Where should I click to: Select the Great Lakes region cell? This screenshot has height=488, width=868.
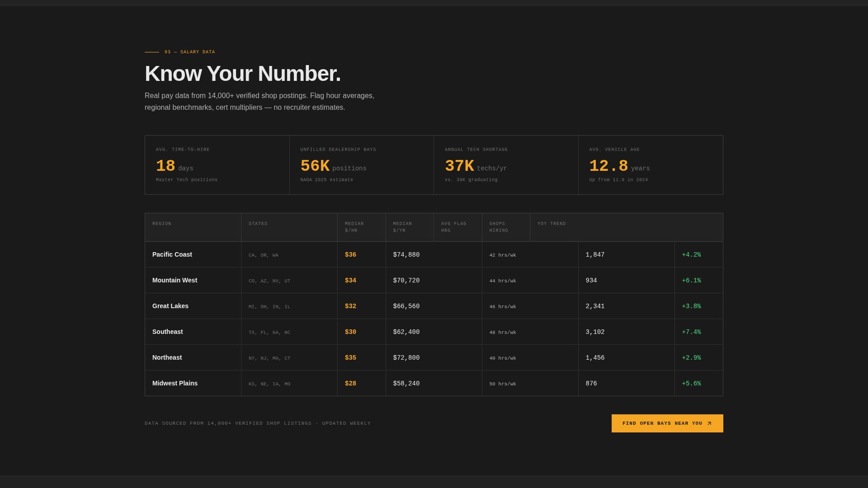193,306
